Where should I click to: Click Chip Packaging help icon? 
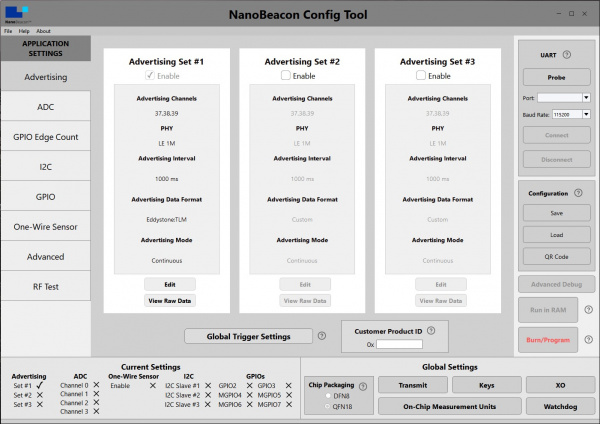click(x=363, y=386)
